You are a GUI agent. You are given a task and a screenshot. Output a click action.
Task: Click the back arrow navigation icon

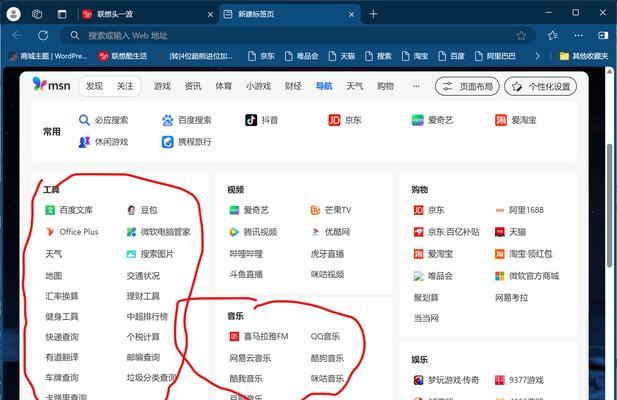click(17, 35)
